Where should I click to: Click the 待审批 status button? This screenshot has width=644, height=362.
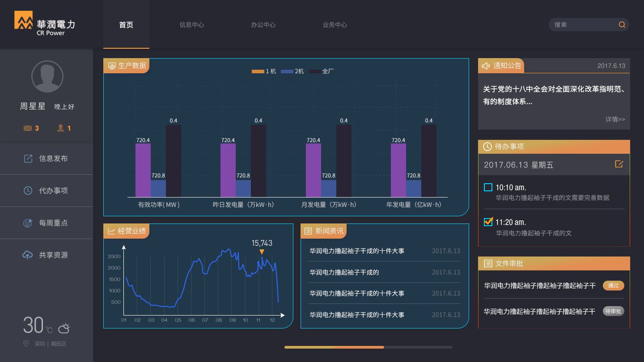pyautogui.click(x=613, y=311)
